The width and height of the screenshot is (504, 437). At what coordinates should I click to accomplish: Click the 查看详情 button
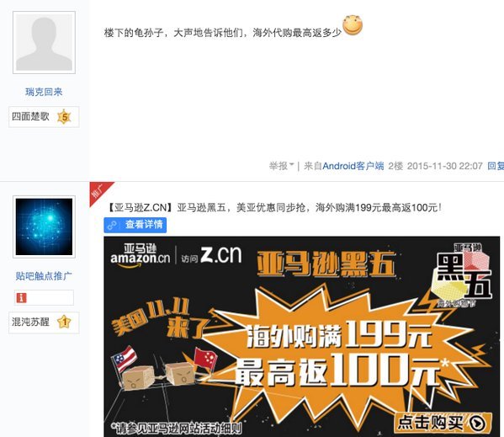click(135, 225)
